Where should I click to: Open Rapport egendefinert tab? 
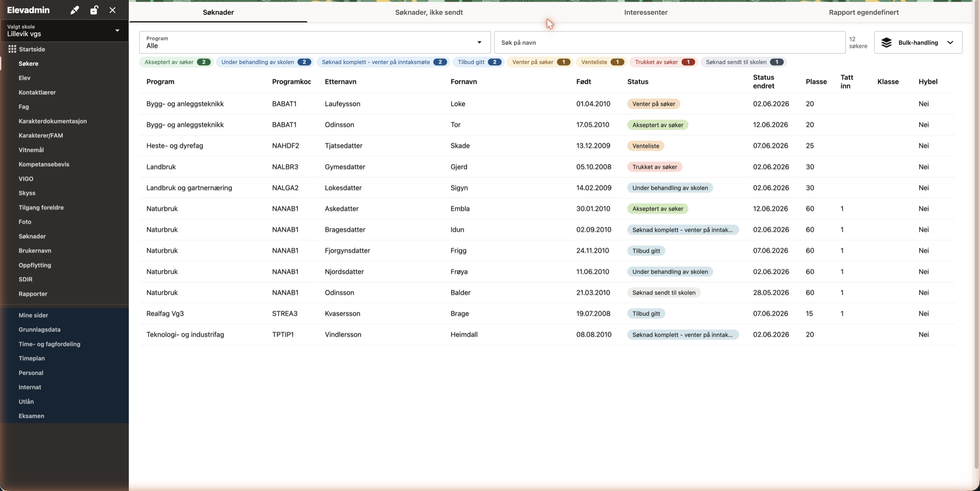[863, 12]
